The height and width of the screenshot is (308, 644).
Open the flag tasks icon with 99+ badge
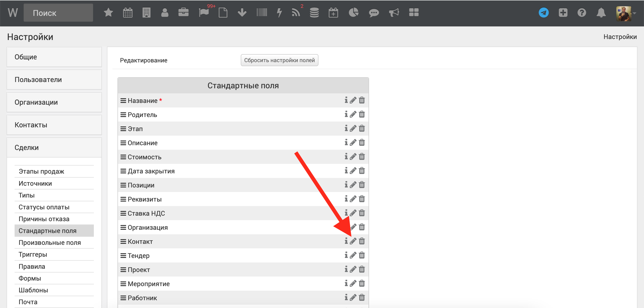pos(204,12)
